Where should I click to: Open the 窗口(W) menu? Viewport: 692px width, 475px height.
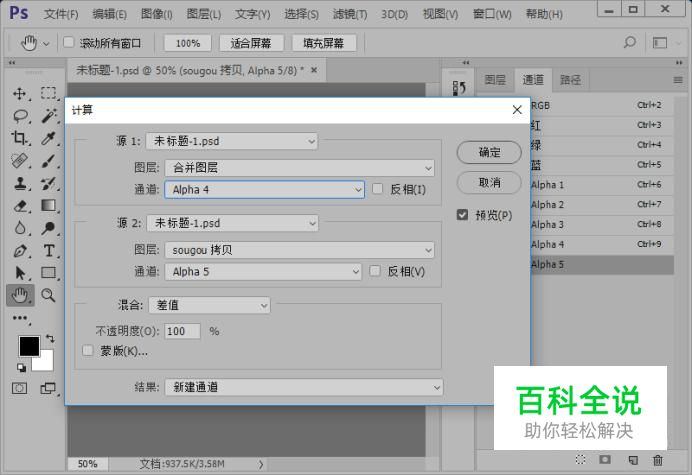point(492,14)
